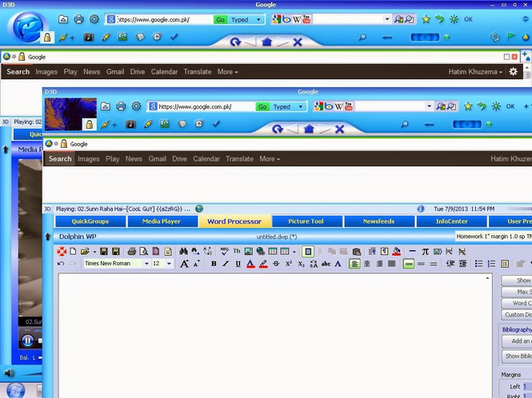Find text with the binoculars icon
532x398 pixels.
(183, 251)
